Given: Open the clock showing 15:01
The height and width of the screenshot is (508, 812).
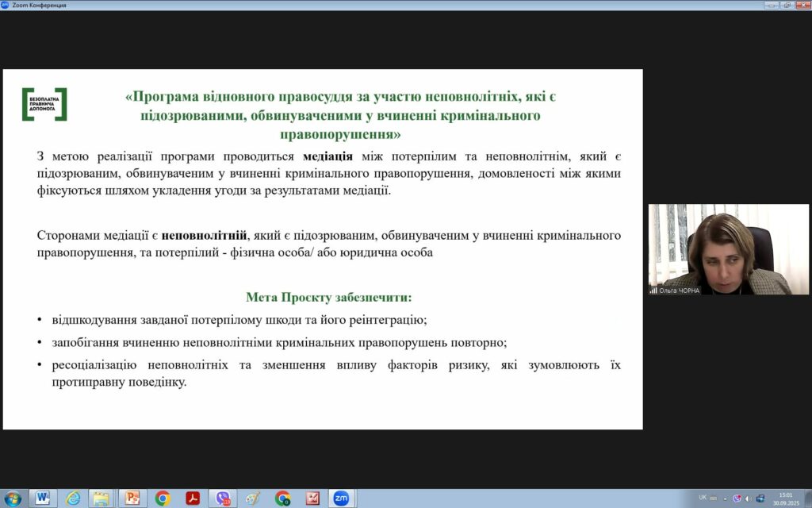Looking at the screenshot, I should click(x=785, y=498).
